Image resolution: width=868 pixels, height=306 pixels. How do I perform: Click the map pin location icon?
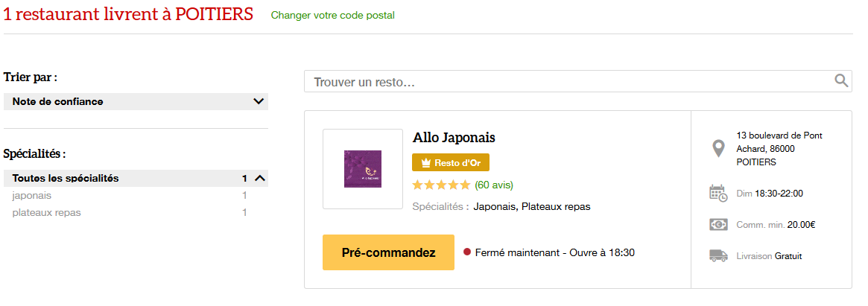(718, 149)
